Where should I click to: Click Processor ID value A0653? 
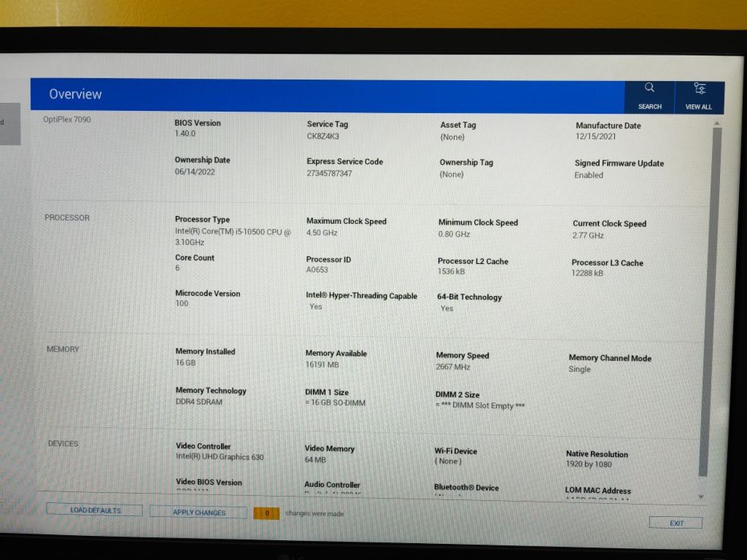click(x=317, y=270)
